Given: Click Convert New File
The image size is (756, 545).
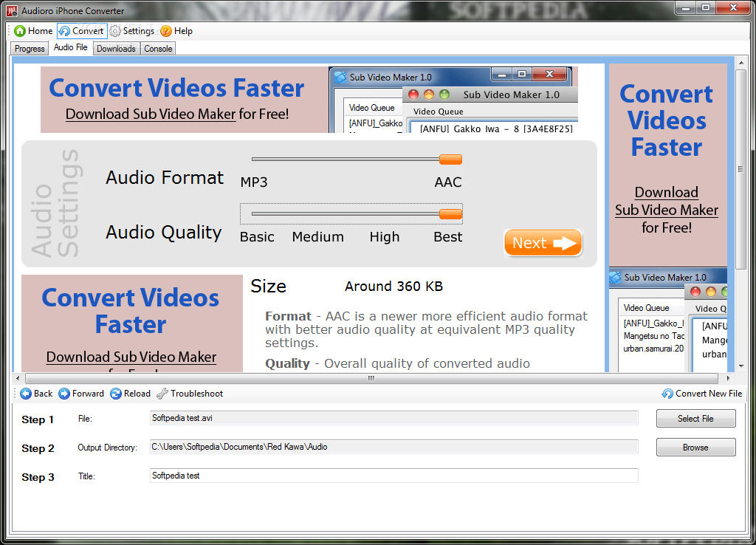Looking at the screenshot, I should pos(701,394).
